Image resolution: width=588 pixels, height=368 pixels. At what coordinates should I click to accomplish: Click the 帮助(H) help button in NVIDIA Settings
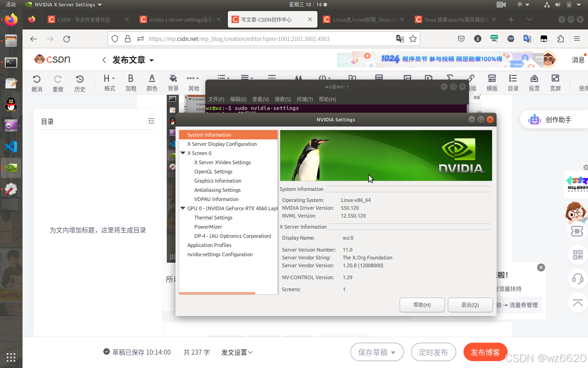422,305
